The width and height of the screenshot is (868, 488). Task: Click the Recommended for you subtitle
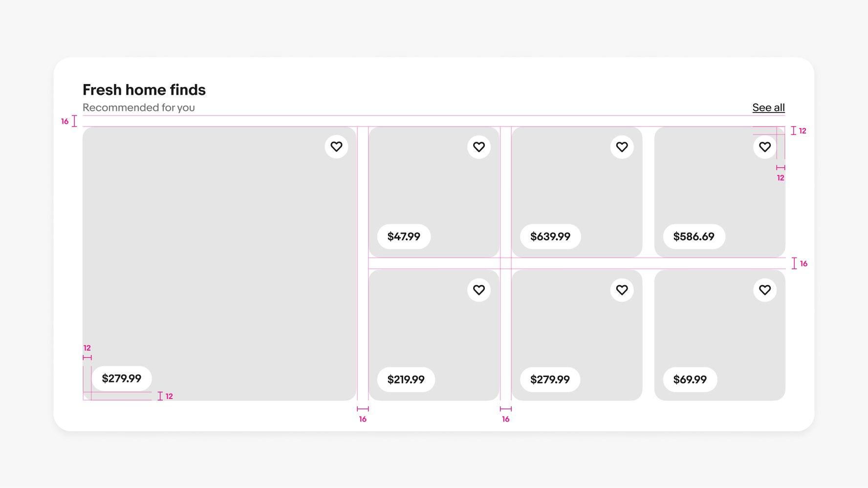138,107
